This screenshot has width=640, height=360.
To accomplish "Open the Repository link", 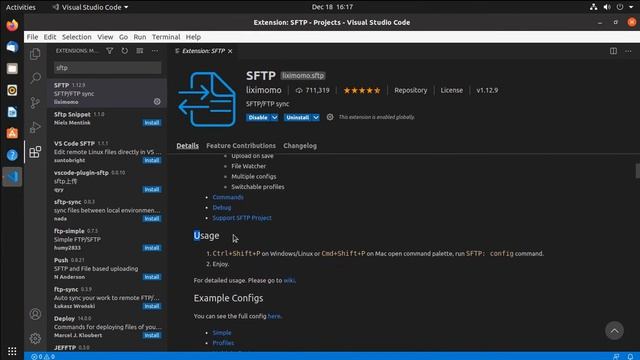I will [x=411, y=90].
